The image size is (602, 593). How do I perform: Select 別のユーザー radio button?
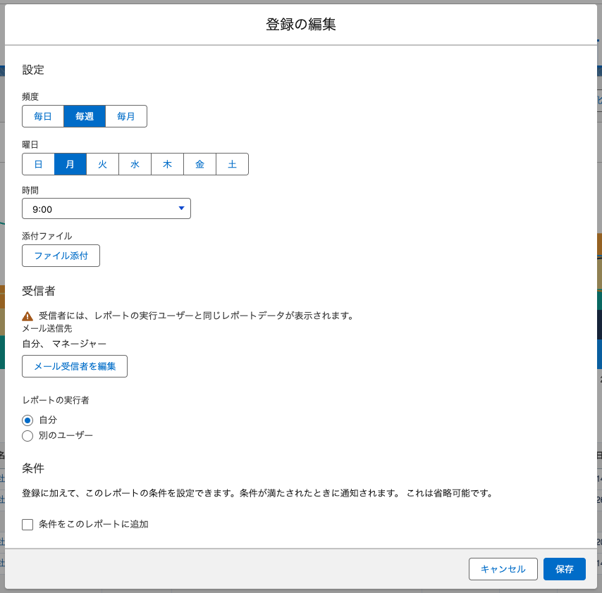click(x=27, y=436)
